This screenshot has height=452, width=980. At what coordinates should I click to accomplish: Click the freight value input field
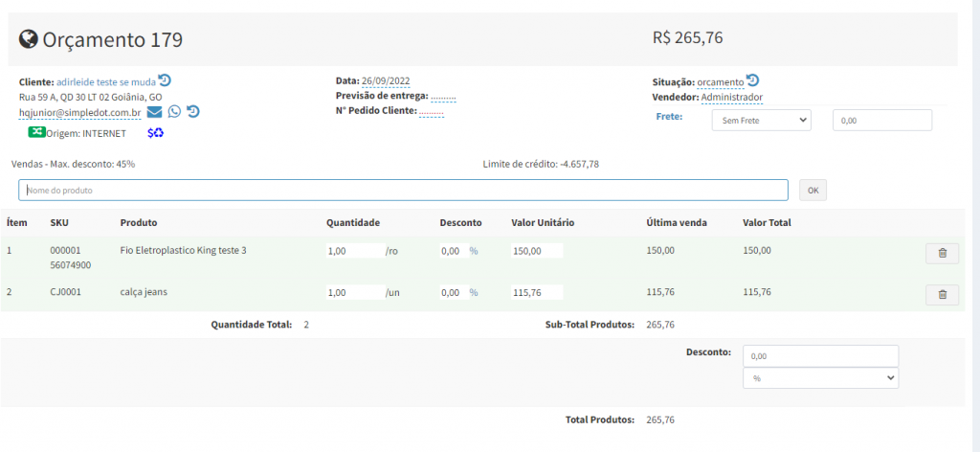(881, 121)
